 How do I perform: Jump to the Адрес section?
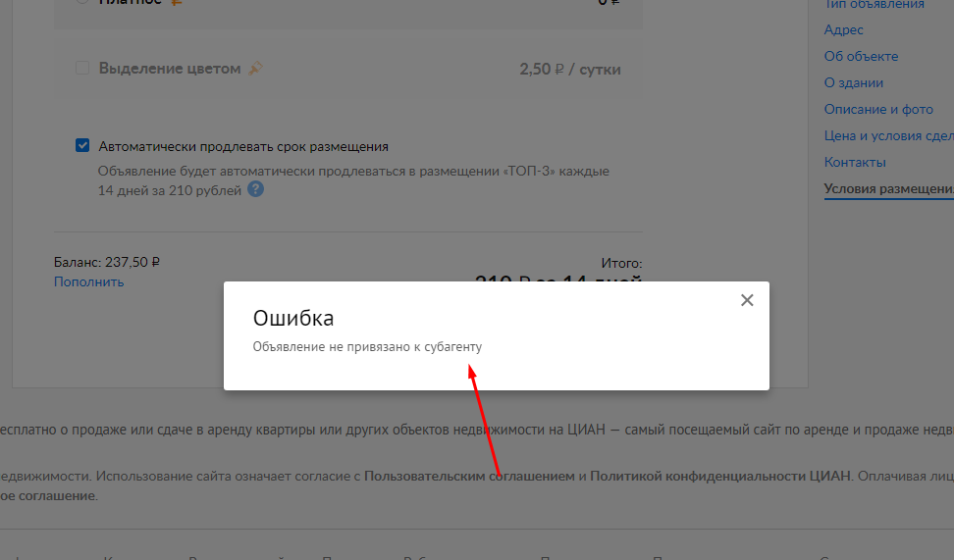click(843, 29)
